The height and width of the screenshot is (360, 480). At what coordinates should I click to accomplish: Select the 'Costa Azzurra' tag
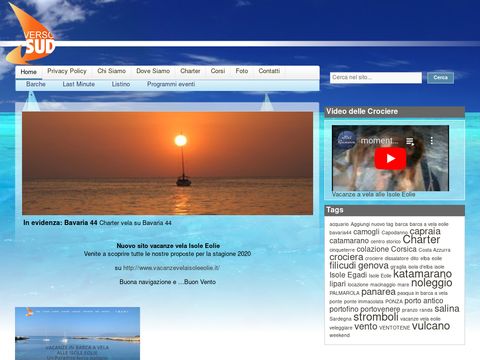pyautogui.click(x=434, y=250)
